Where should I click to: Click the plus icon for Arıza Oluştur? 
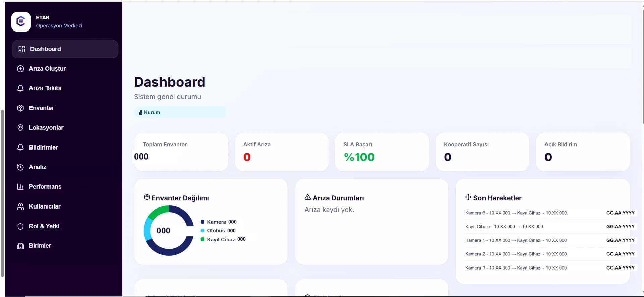coord(20,69)
